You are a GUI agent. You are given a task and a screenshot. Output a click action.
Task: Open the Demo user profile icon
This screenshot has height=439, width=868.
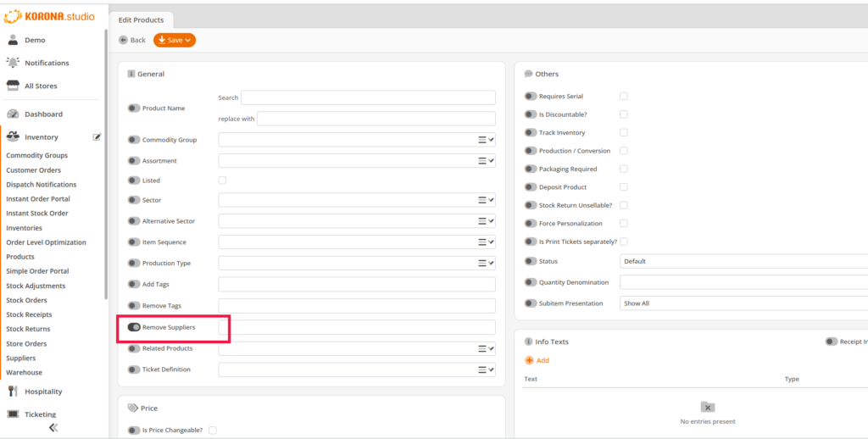click(x=13, y=40)
